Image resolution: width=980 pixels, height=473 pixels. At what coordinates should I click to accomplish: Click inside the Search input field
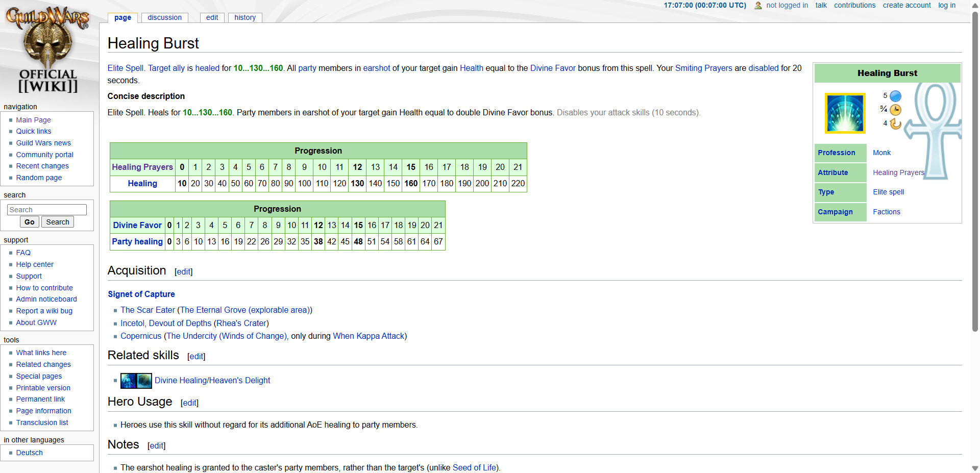point(47,210)
